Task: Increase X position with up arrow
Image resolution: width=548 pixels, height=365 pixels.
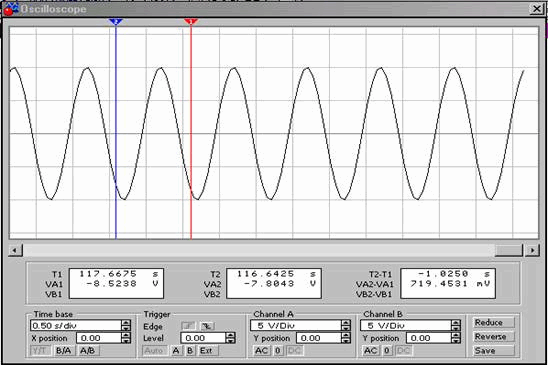Action: (126, 335)
